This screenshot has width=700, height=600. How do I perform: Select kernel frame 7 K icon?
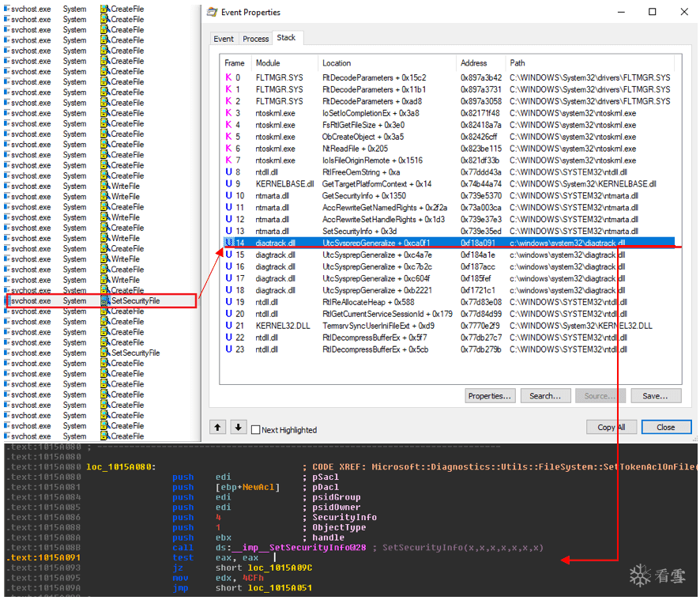coord(228,160)
